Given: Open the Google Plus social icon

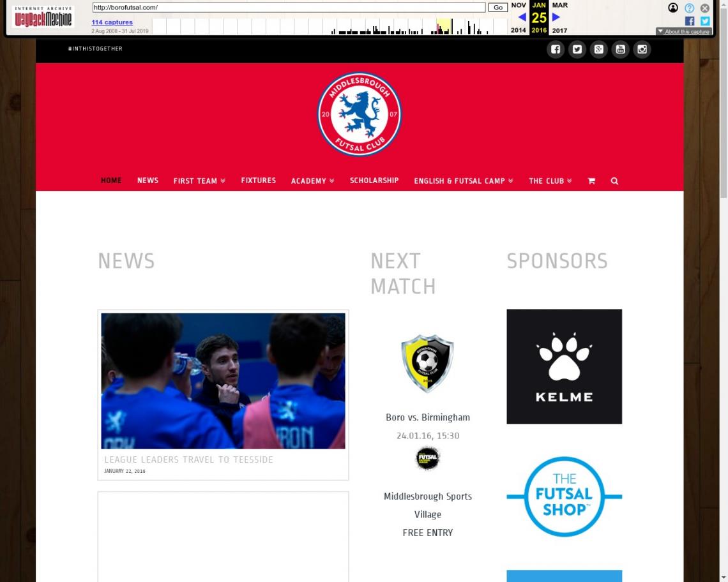Looking at the screenshot, I should point(598,49).
